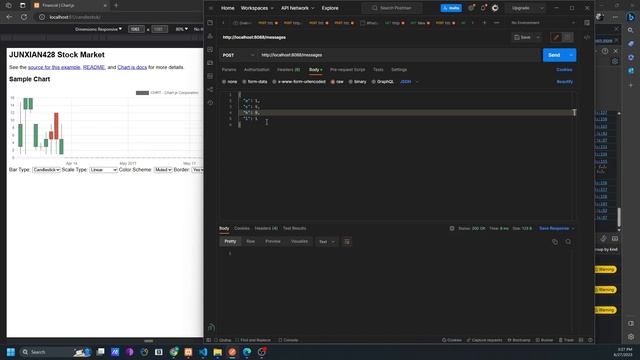Switch response view to Preview
This screenshot has width=640, height=360.
point(273,242)
